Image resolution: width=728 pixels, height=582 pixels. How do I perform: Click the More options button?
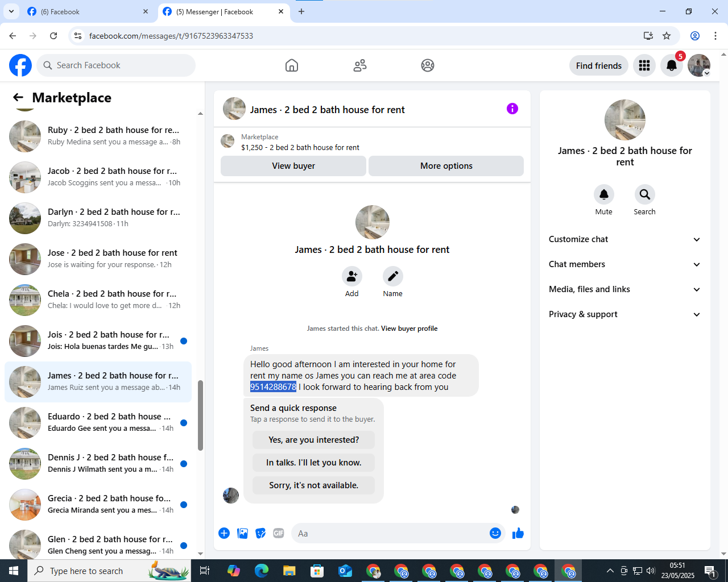coord(446,166)
